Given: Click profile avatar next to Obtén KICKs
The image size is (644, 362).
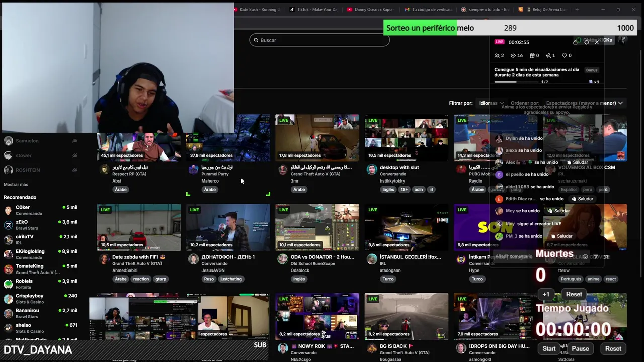Looking at the screenshot, I should tap(622, 40).
